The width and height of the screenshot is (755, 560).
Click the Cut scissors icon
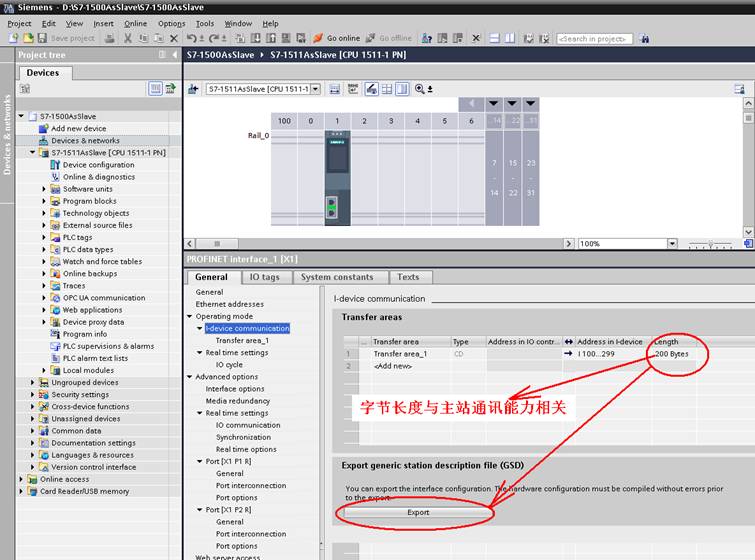point(128,38)
